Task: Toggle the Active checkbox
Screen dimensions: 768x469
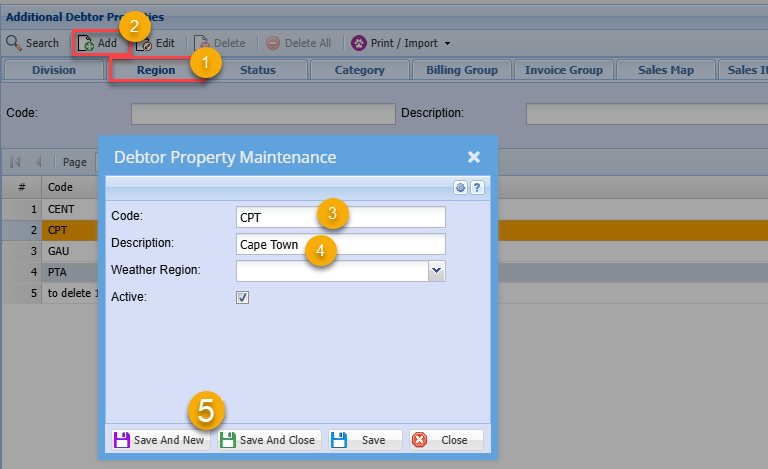Action: pos(242,297)
